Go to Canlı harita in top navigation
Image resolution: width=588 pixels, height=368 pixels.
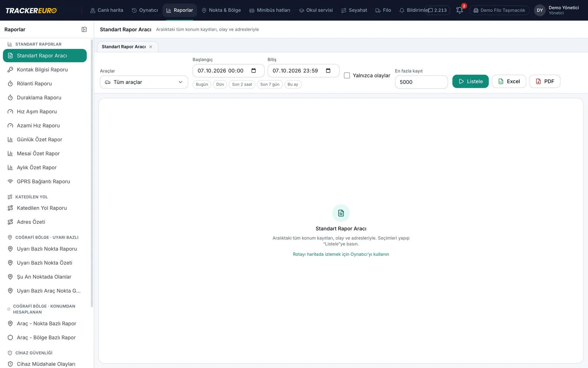click(107, 10)
